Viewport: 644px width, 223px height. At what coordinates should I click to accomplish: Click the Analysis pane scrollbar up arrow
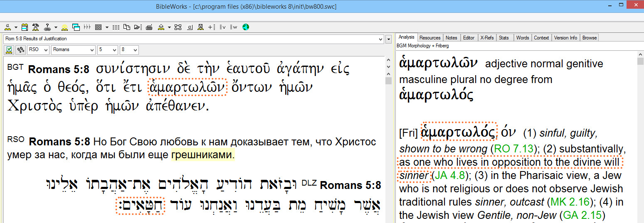640,54
